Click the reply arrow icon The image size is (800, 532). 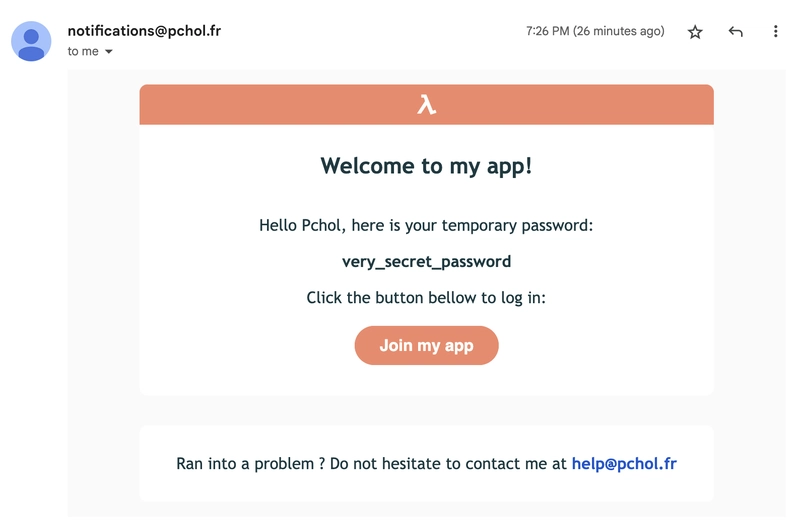point(735,32)
